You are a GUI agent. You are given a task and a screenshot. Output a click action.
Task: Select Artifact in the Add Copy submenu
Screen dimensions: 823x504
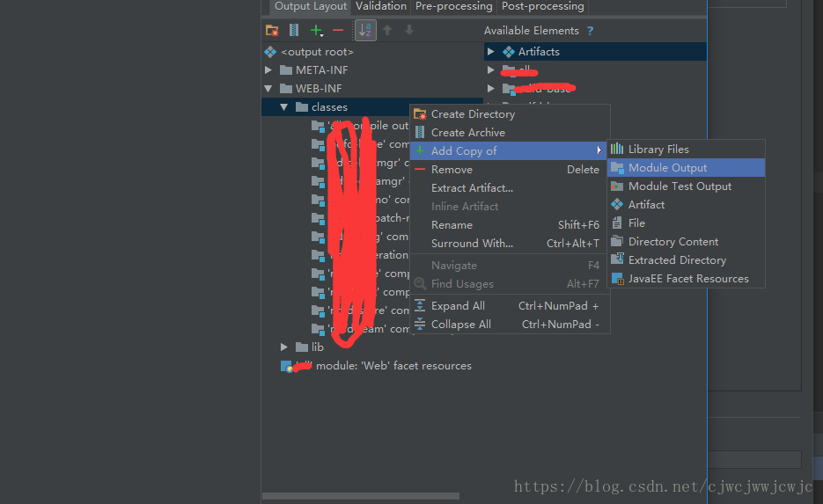686,205
